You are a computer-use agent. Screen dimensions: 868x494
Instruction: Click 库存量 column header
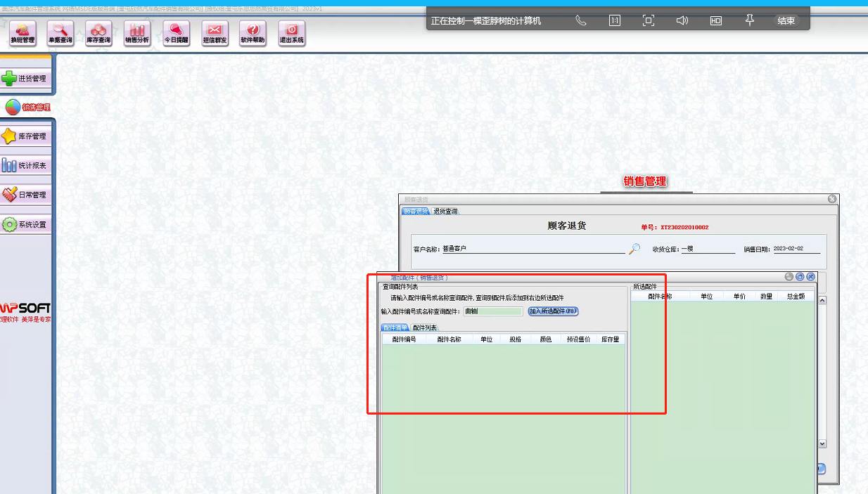[610, 339]
